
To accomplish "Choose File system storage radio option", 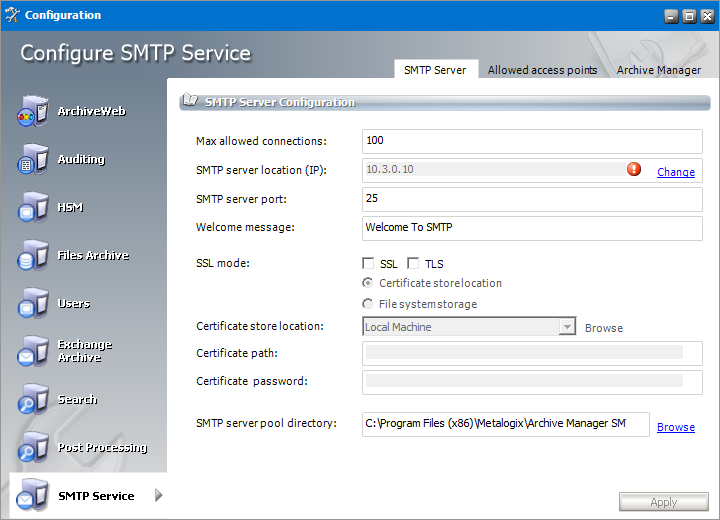I will (368, 304).
